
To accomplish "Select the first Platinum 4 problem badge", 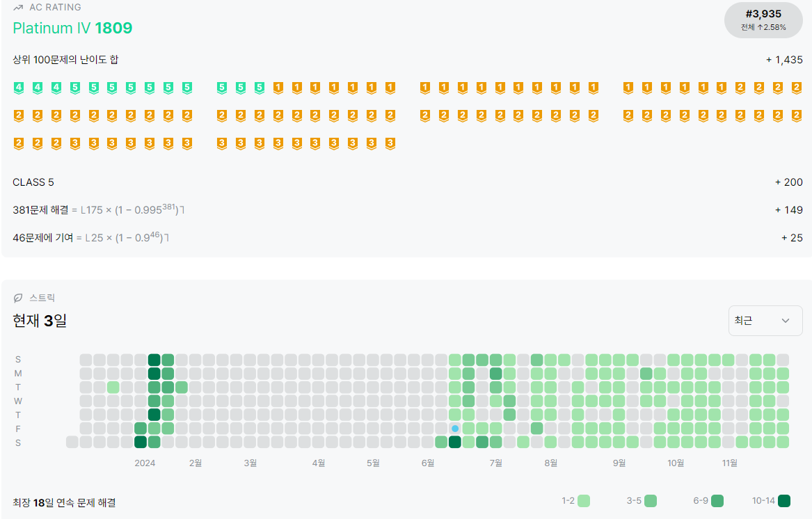I will pos(19,88).
